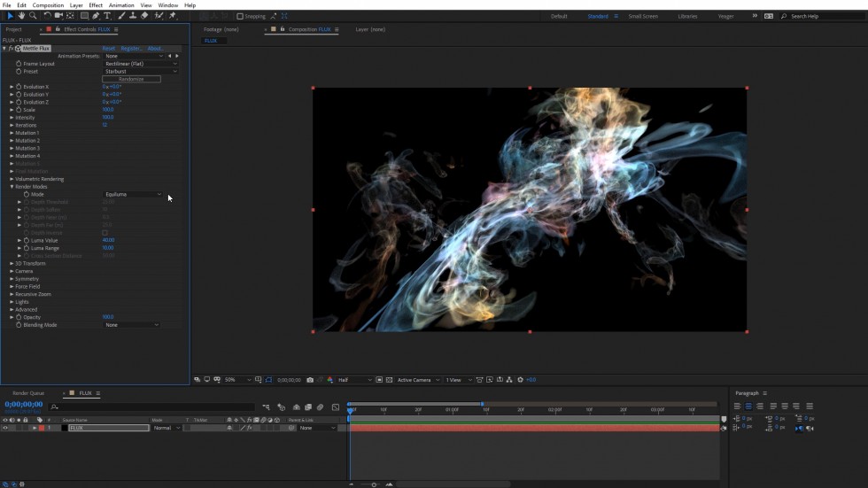Screen dimensions: 868x488
Task: Expand the Volumetric Rendering group
Action: point(12,179)
